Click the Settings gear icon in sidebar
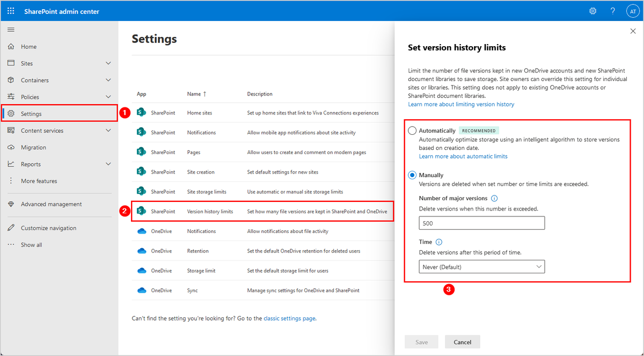This screenshot has width=644, height=356. tap(11, 114)
